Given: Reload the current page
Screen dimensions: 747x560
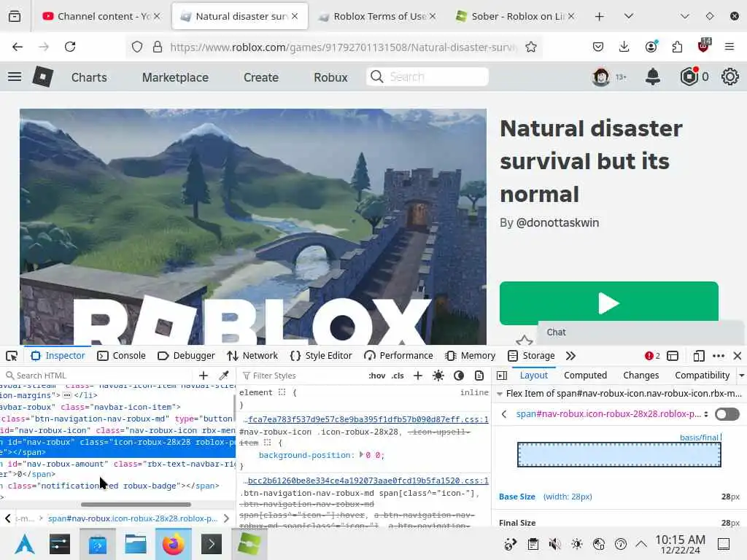Looking at the screenshot, I should pos(70,47).
